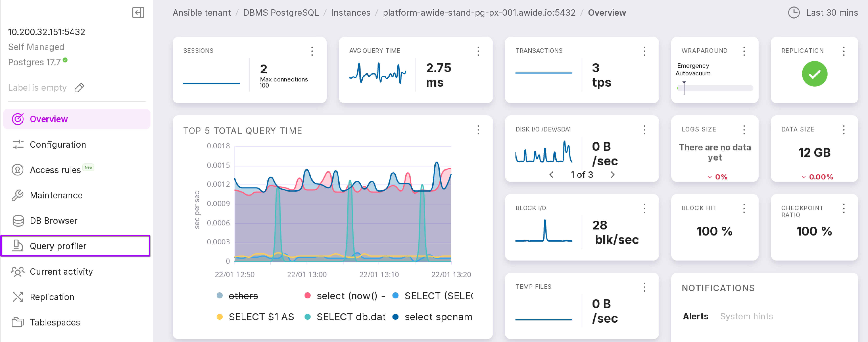Select the Alerts tab in Notifications
This screenshot has height=342, width=868.
[695, 316]
